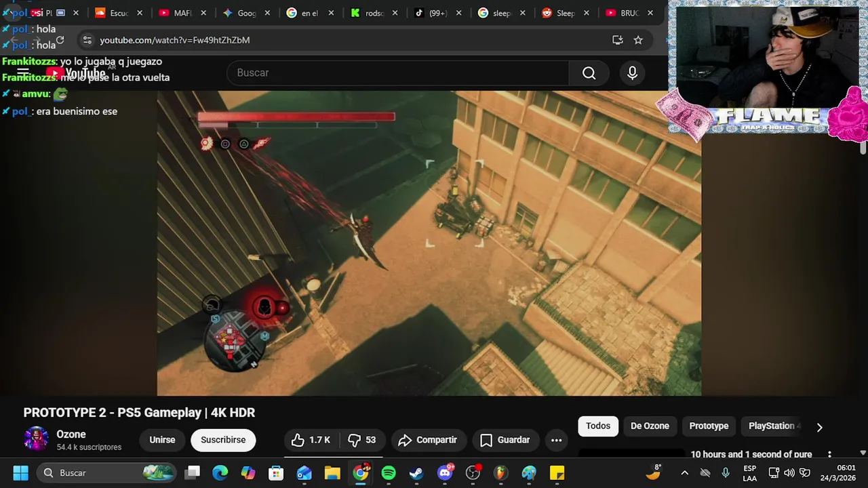Reload the page in Chrome
The width and height of the screenshot is (868, 488).
pos(60,40)
